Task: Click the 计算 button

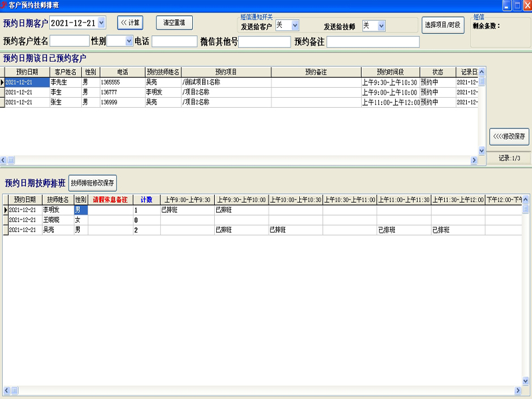Action: pyautogui.click(x=130, y=23)
